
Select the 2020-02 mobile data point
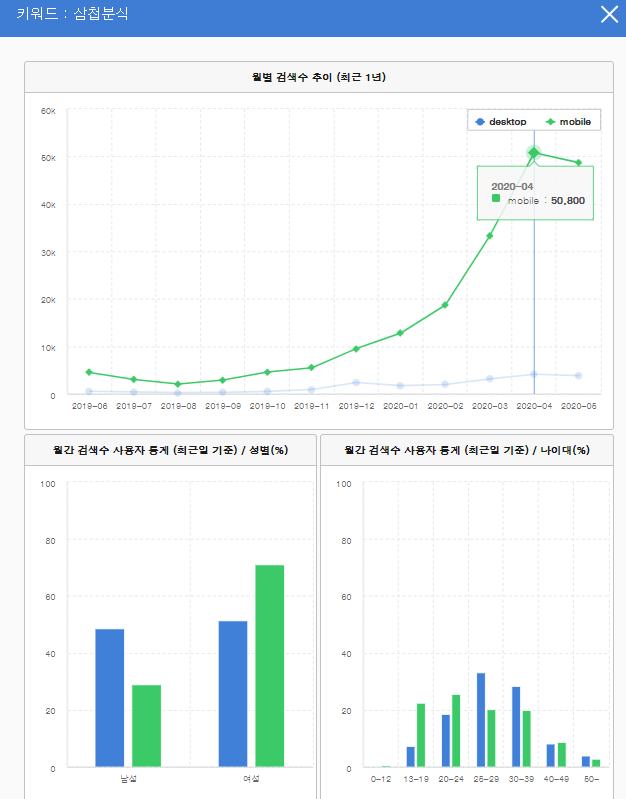coord(445,305)
